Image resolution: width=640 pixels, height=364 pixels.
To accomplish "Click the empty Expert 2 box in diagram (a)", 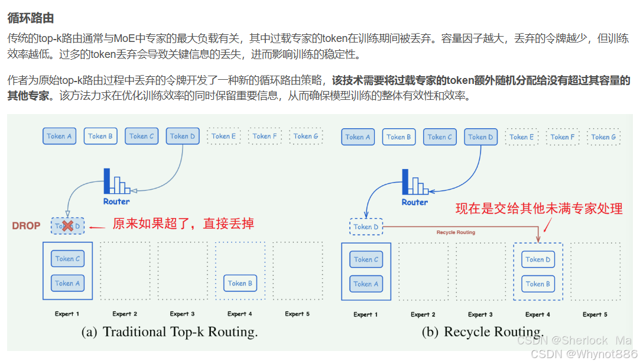I will 125,271.
